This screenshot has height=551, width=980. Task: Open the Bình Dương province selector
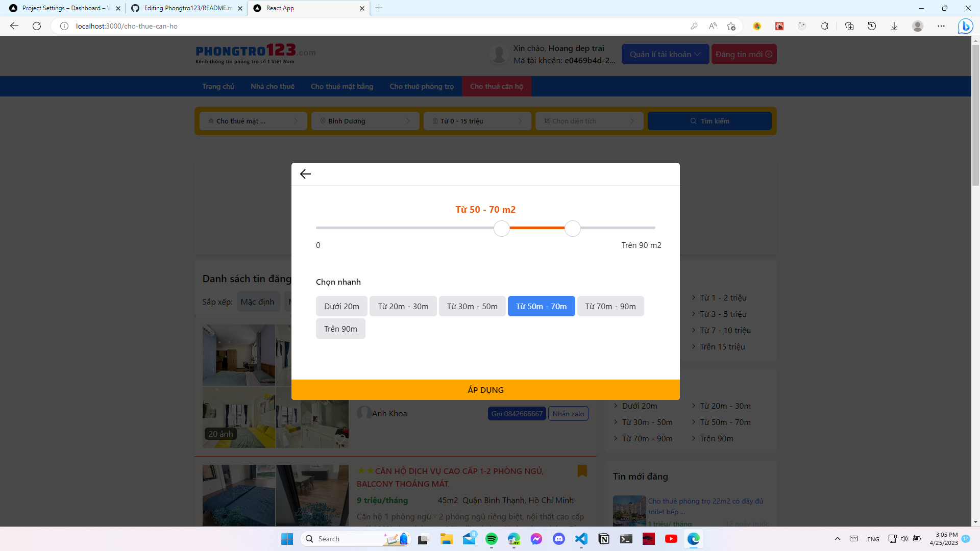365,121
